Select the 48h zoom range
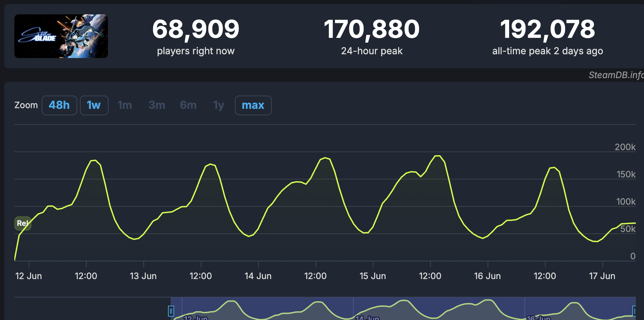This screenshot has width=644, height=320. tap(59, 105)
